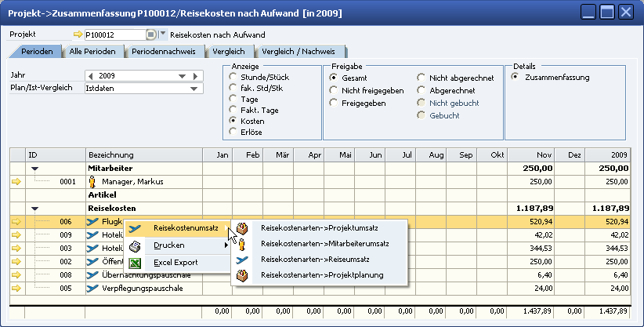
Task: Click the Excel icon beside Excel Export
Action: (134, 262)
